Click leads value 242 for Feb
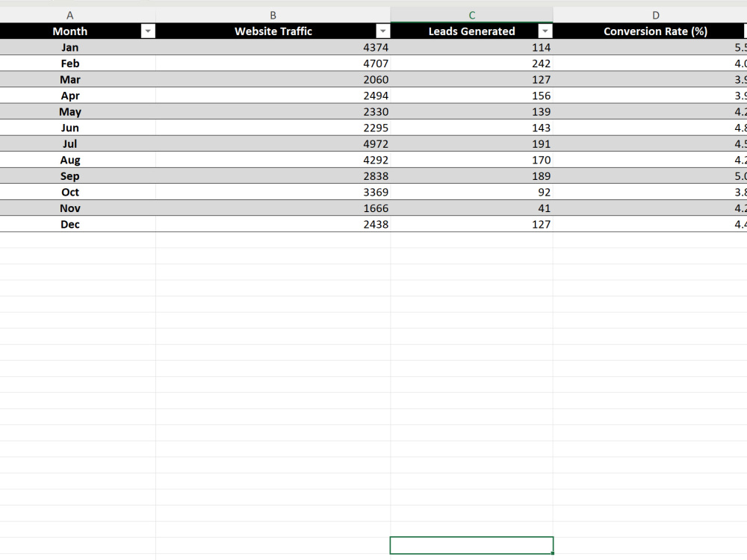This screenshot has width=747, height=560. pos(471,63)
